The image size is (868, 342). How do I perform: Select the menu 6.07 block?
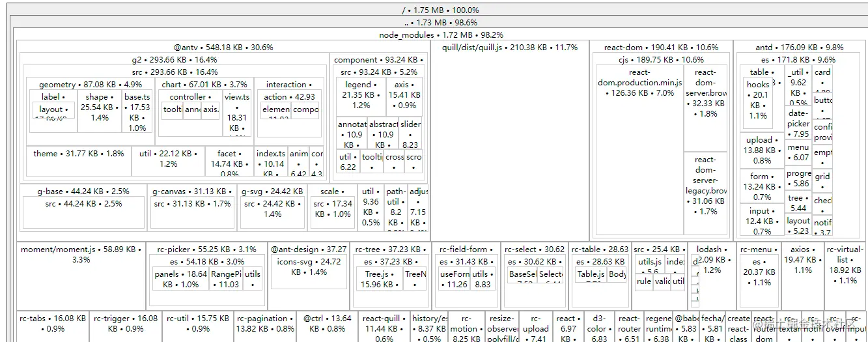pyautogui.click(x=798, y=152)
